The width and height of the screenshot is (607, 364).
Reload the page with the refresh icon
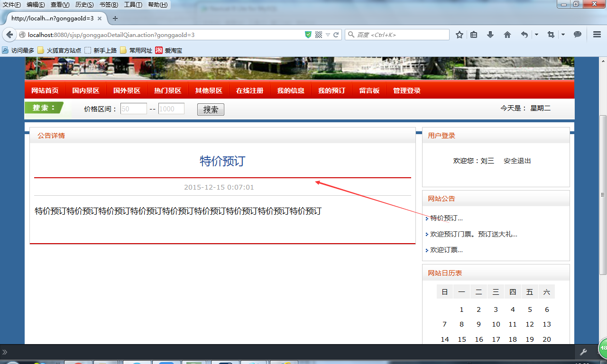point(336,35)
